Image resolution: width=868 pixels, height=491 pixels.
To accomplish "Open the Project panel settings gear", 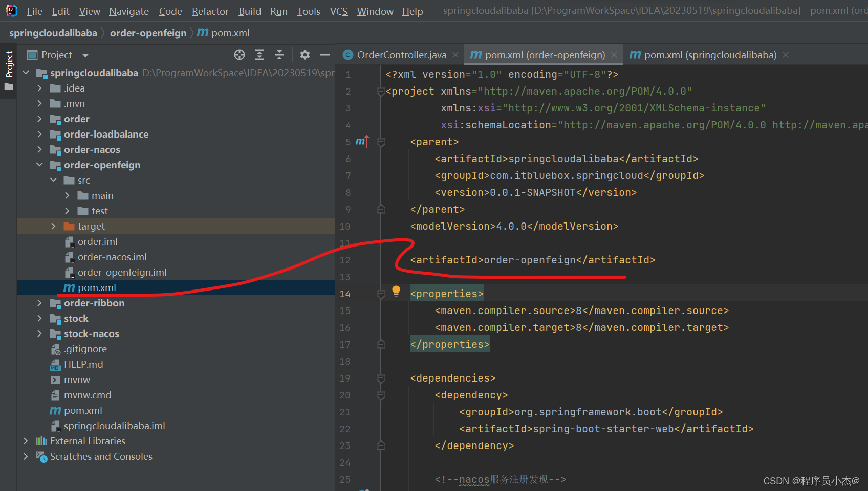I will (305, 55).
